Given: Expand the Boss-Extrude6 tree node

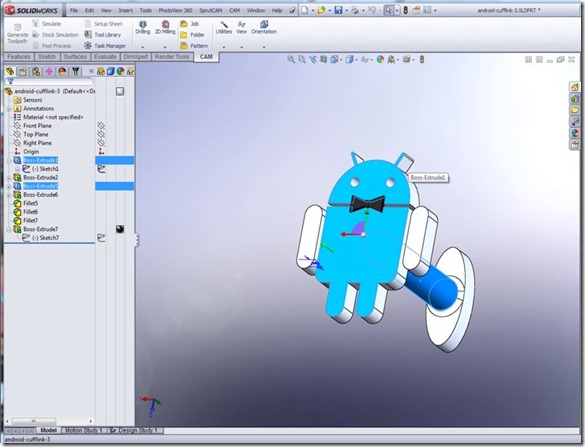Looking at the screenshot, I should pos(9,195).
